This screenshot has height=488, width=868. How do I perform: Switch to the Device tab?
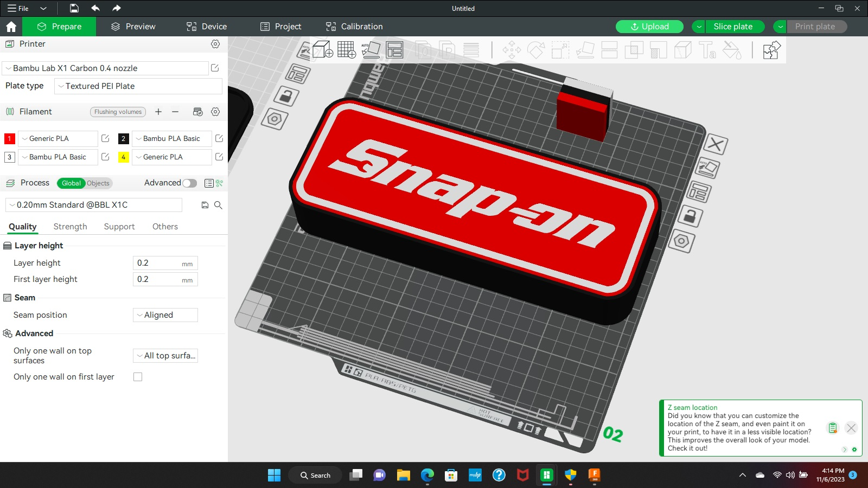point(207,27)
